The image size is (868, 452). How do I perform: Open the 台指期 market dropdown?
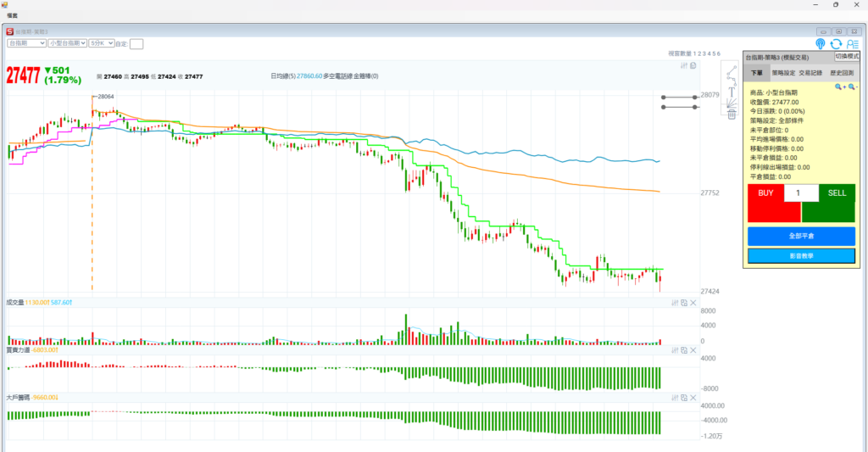(x=25, y=42)
